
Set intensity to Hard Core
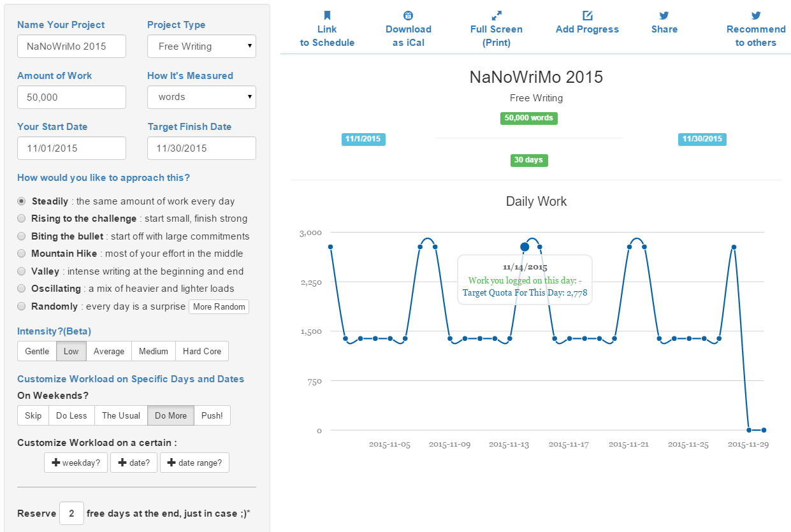[x=202, y=351]
